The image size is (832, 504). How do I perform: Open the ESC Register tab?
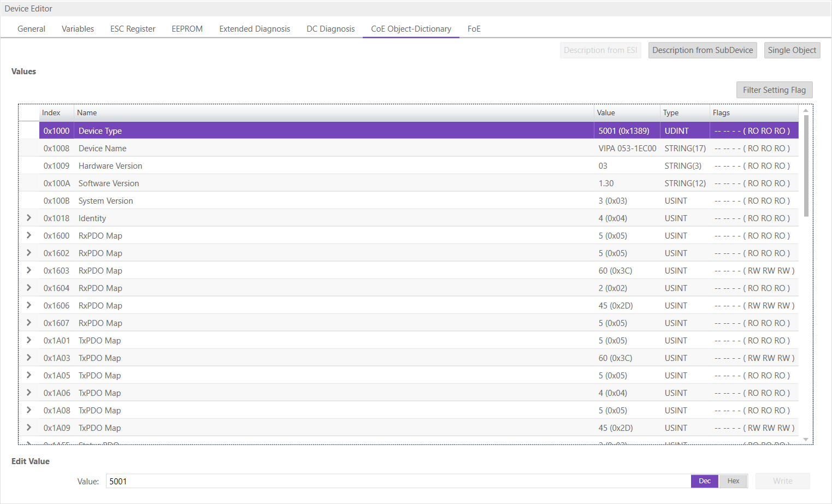coord(133,29)
